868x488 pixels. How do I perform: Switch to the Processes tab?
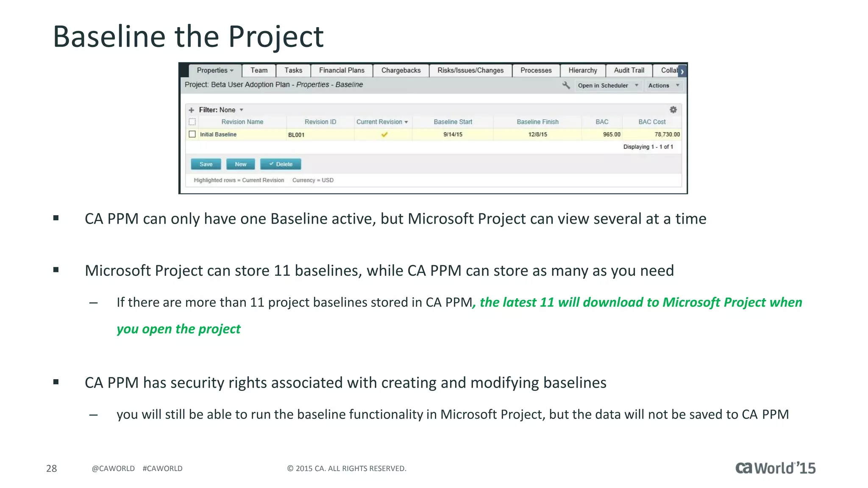[536, 70]
